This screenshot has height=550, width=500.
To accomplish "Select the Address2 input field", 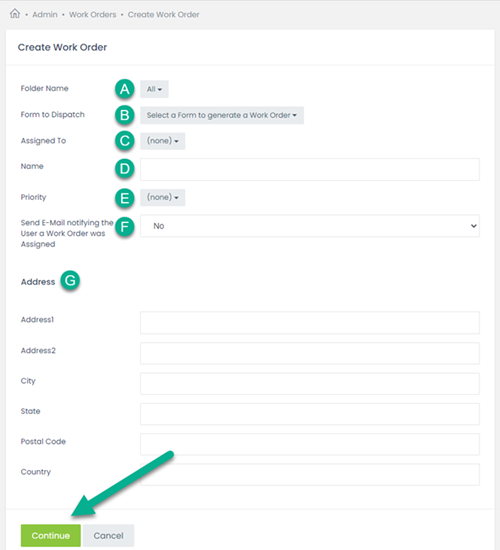I will pyautogui.click(x=310, y=353).
